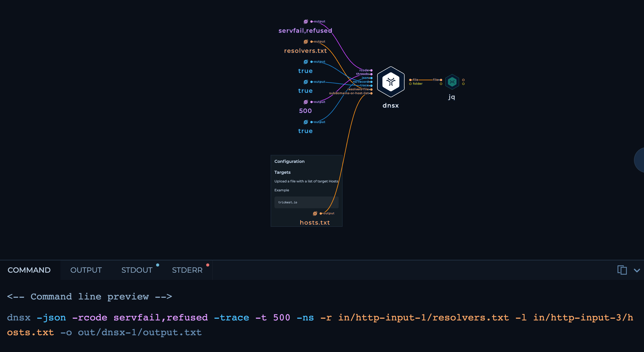Click the '-ns' flag in command preview
The height and width of the screenshot is (352, 644).
[x=305, y=318]
